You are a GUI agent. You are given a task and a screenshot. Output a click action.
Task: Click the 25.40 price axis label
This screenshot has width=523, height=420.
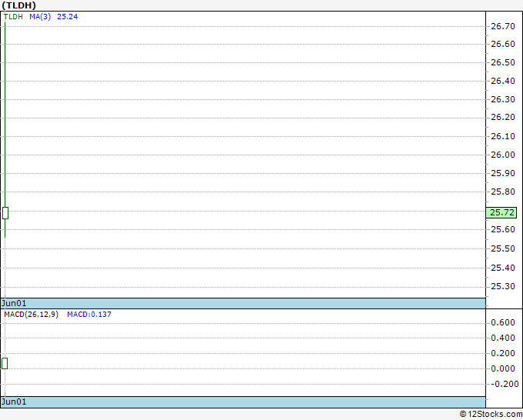[x=503, y=268]
